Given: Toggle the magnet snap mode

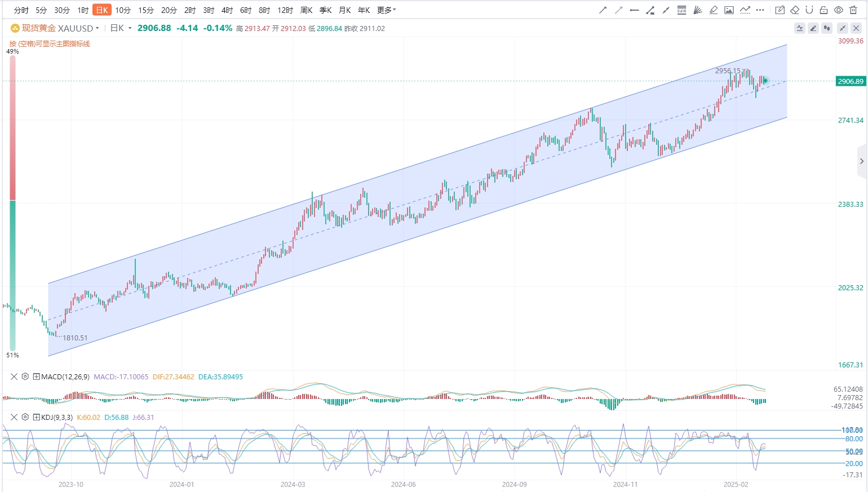Looking at the screenshot, I should tap(809, 10).
